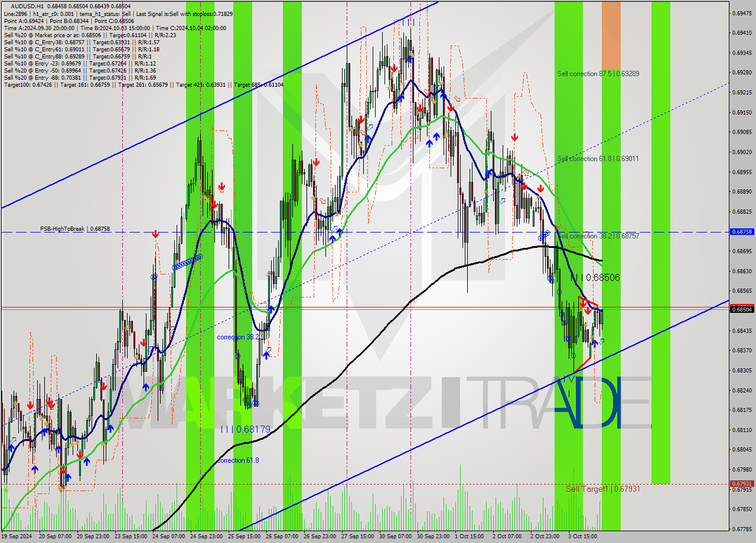The height and width of the screenshot is (543, 756).
Task: Click the '24 Sep 23:00' time label
Action: pyautogui.click(x=207, y=537)
